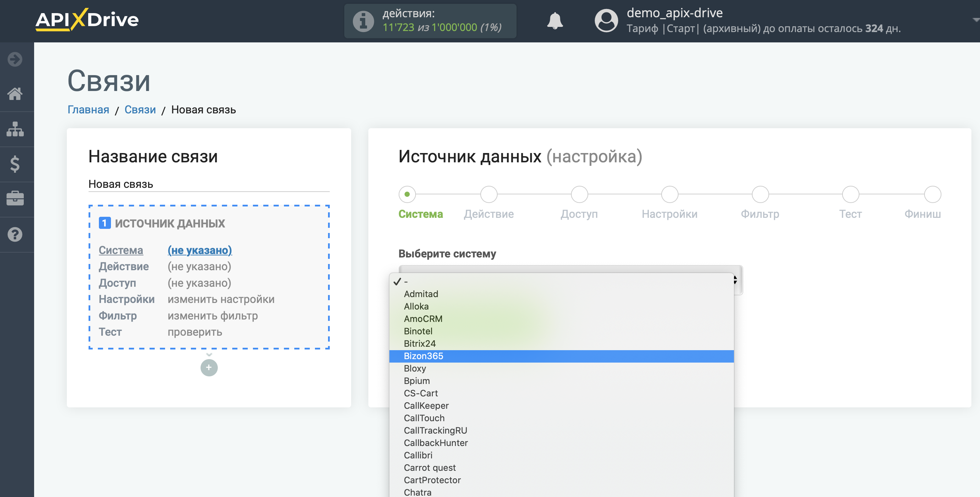Select the Финиш step
Screen dimensions: 980x497
coord(933,194)
